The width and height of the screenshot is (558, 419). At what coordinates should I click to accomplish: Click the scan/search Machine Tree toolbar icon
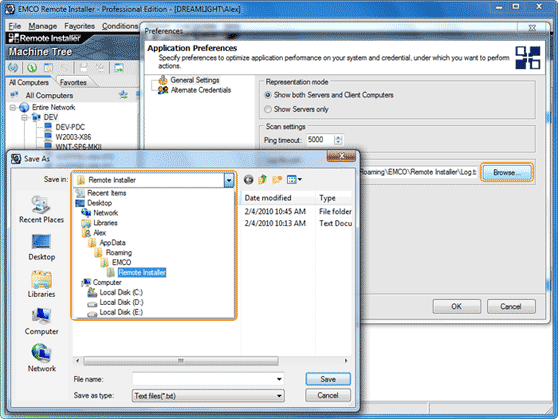click(48, 67)
